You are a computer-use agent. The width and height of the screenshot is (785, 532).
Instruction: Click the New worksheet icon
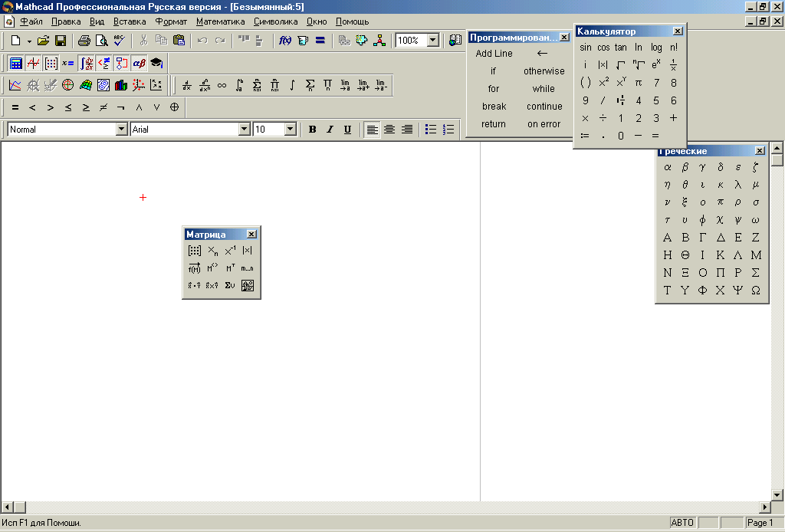(x=15, y=41)
